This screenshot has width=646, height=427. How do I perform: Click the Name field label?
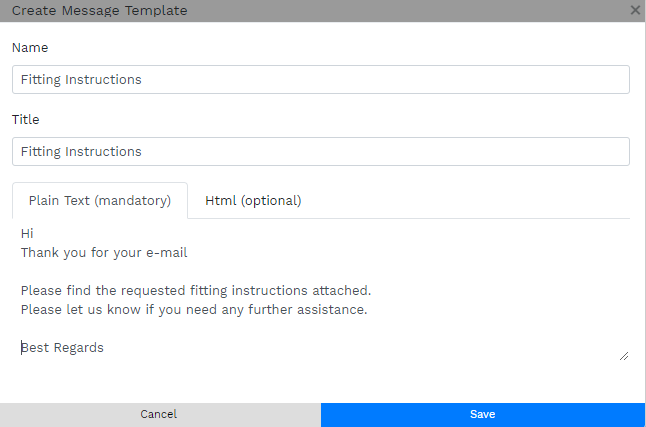pos(30,47)
